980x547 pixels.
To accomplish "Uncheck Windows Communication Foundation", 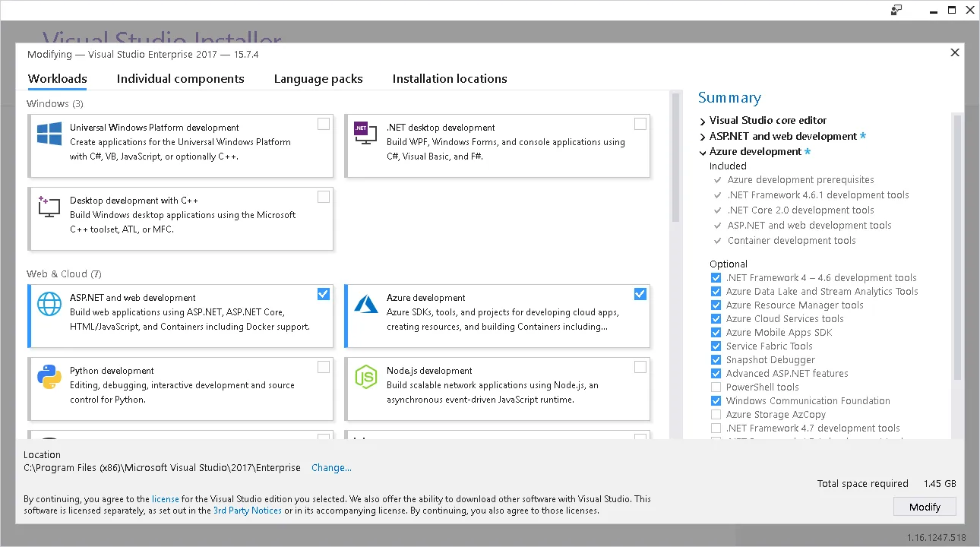I will 716,401.
